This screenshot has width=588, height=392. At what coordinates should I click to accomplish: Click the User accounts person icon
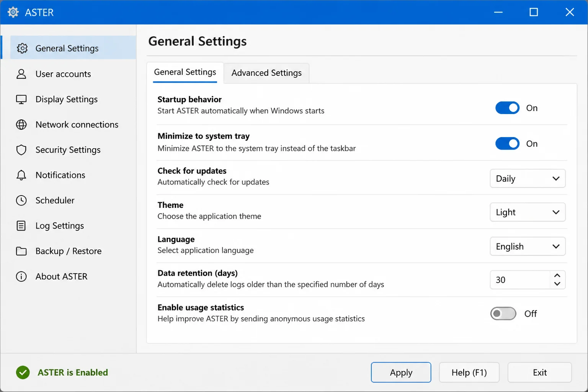(x=21, y=74)
